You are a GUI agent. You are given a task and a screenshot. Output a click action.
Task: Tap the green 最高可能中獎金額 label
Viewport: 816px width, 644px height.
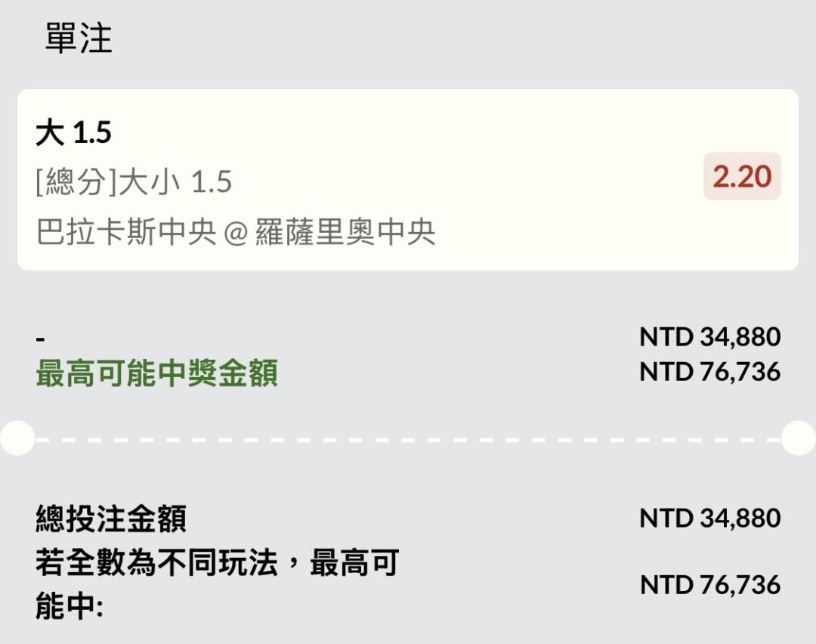(x=157, y=373)
